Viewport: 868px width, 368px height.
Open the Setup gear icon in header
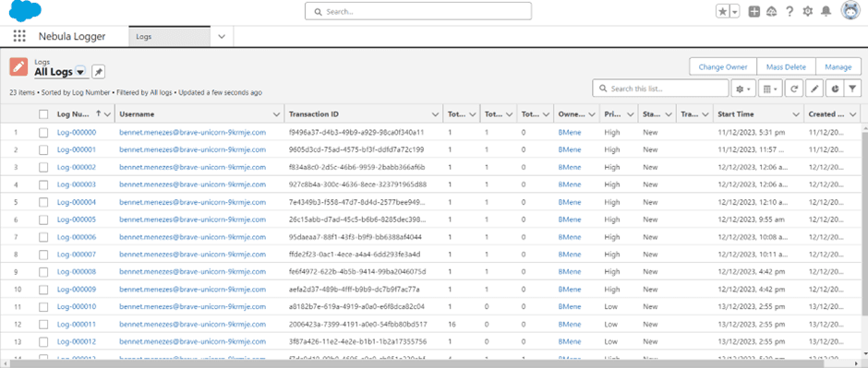808,12
